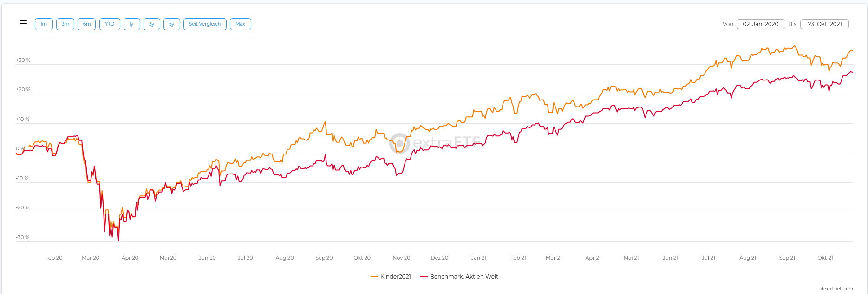Click the orange Kinder2021 legend line marker

[374, 277]
